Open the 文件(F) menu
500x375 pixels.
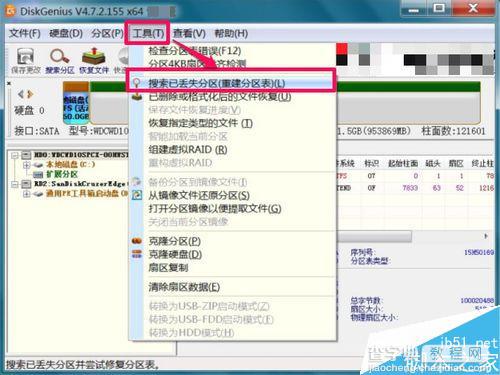(x=25, y=33)
